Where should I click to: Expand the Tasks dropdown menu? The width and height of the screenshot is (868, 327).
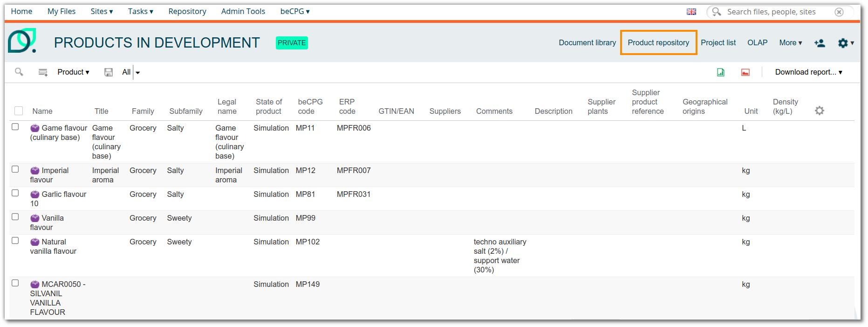tap(141, 11)
